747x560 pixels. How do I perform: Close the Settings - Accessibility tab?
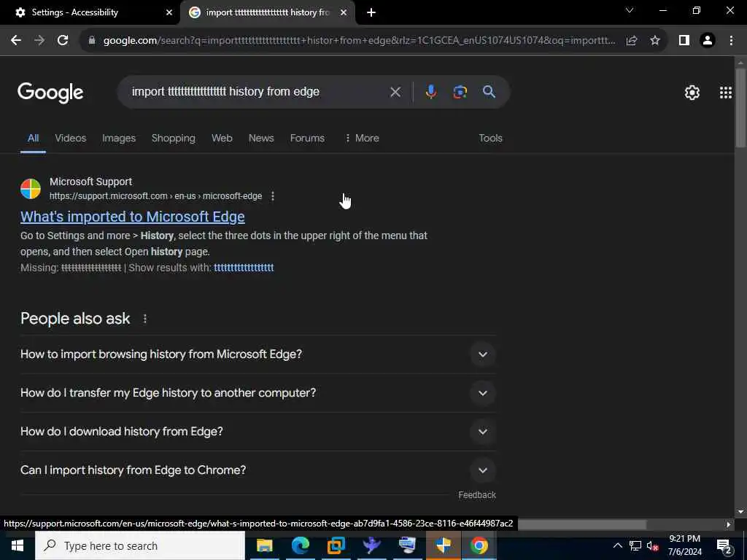(x=169, y=12)
